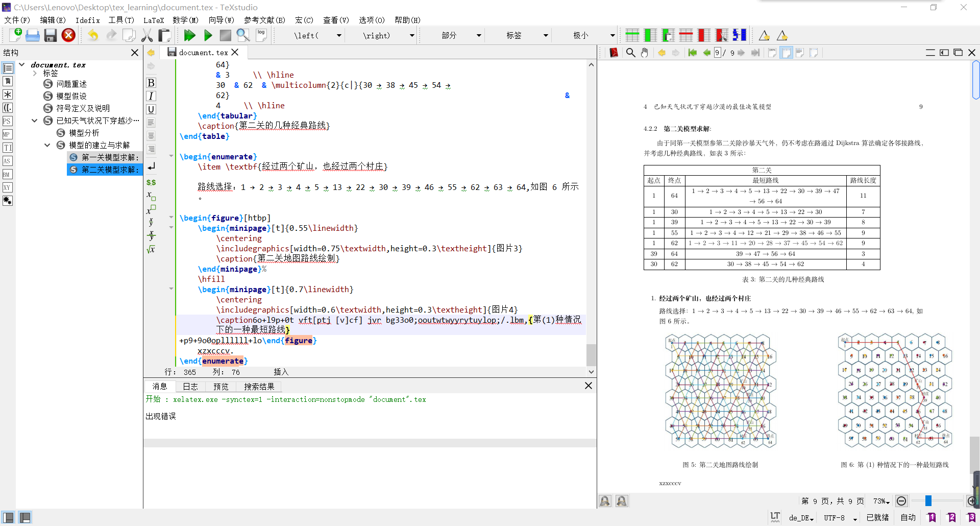Switch to the 预览 tab

(221, 387)
